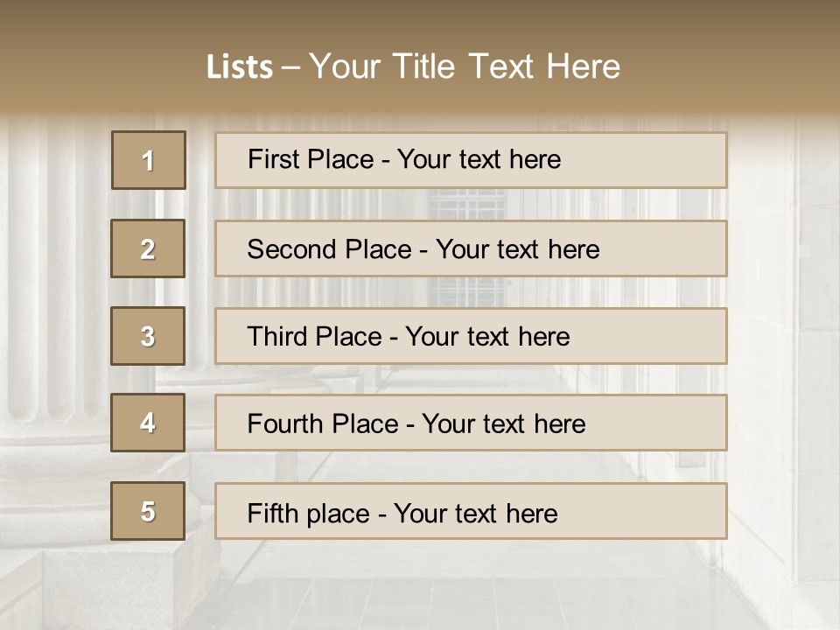Click the number 3 square
The height and width of the screenshot is (630, 840).
[148, 336]
